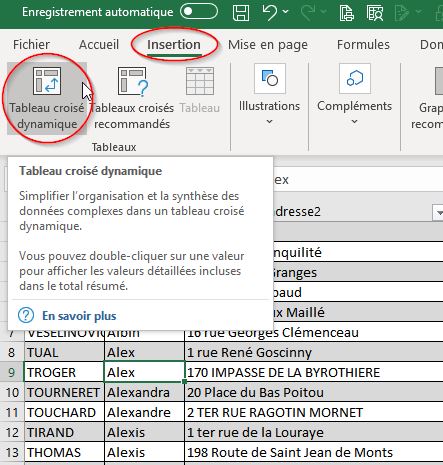Select row header 11
443x465 pixels.
[12, 412]
